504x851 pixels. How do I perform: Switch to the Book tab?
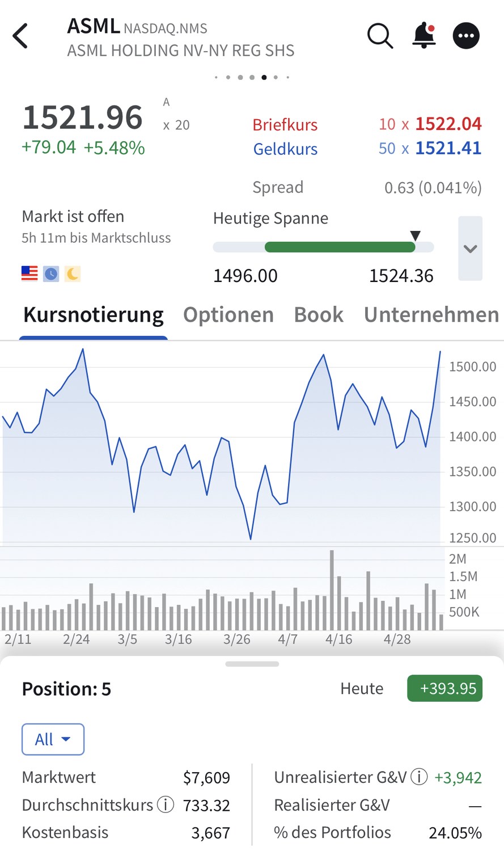point(319,314)
